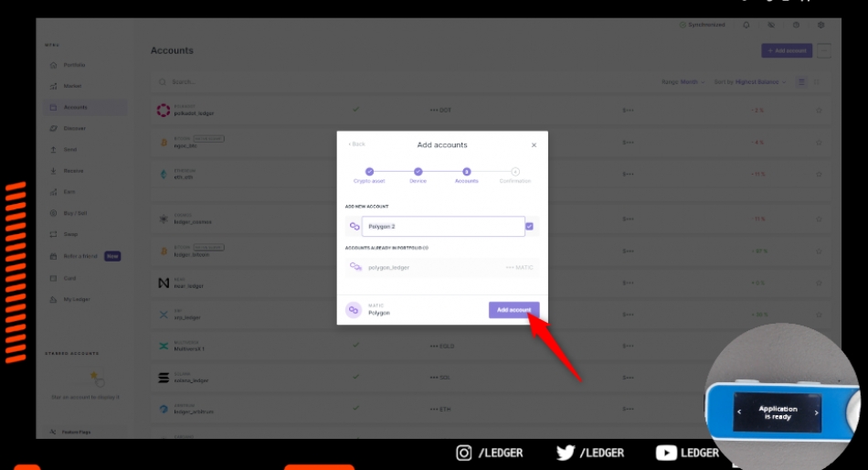
Task: Open Market in the sidebar
Action: [72, 86]
